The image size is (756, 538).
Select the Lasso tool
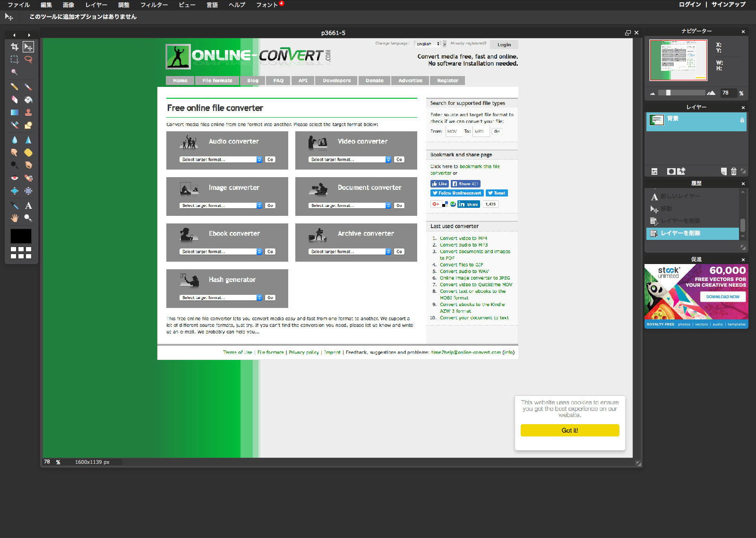click(28, 60)
